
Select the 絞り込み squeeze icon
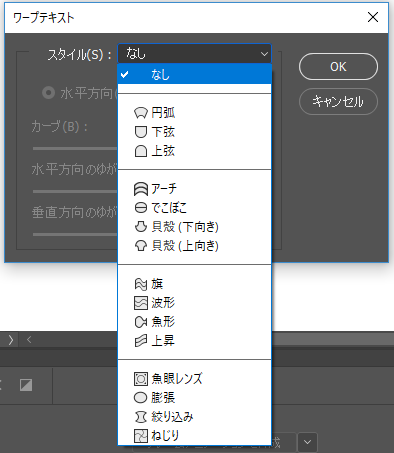[141, 417]
